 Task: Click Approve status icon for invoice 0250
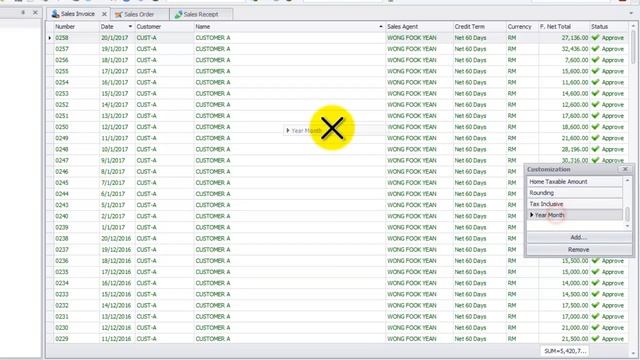596,127
